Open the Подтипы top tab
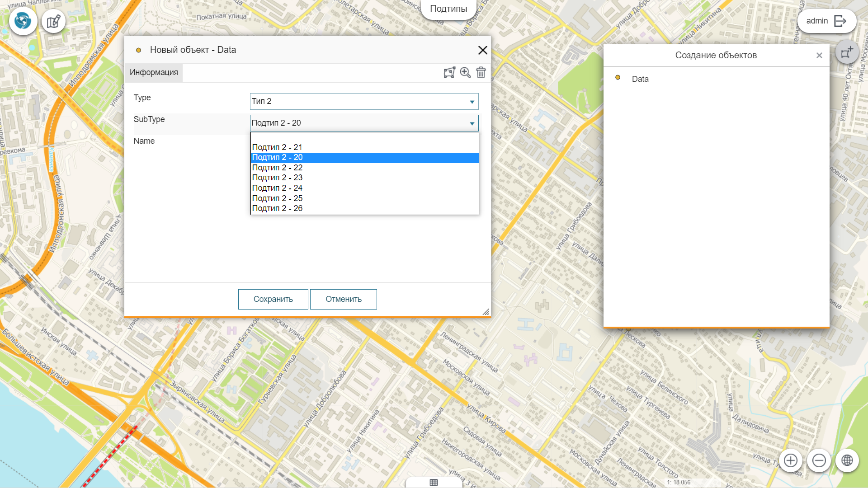Viewport: 868px width, 488px height. 448,9
